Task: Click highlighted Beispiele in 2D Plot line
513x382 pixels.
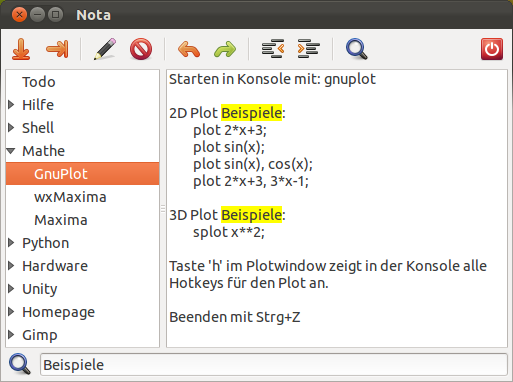Action: (x=252, y=113)
